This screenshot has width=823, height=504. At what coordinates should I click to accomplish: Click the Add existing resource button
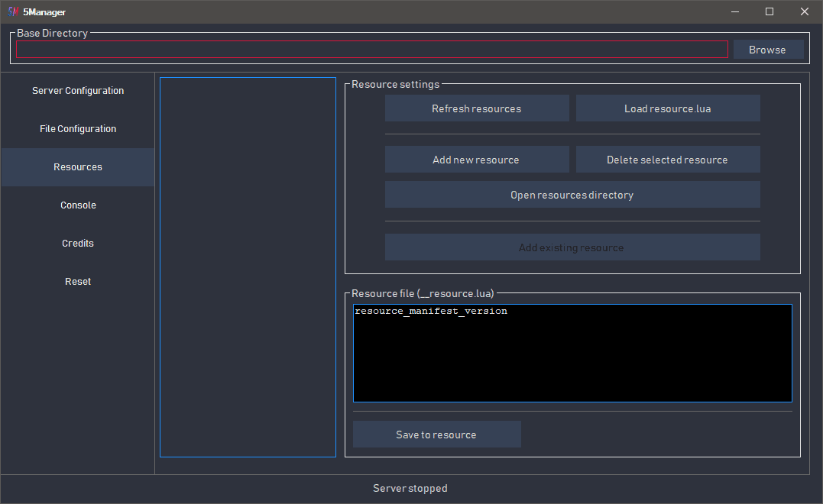click(x=572, y=247)
